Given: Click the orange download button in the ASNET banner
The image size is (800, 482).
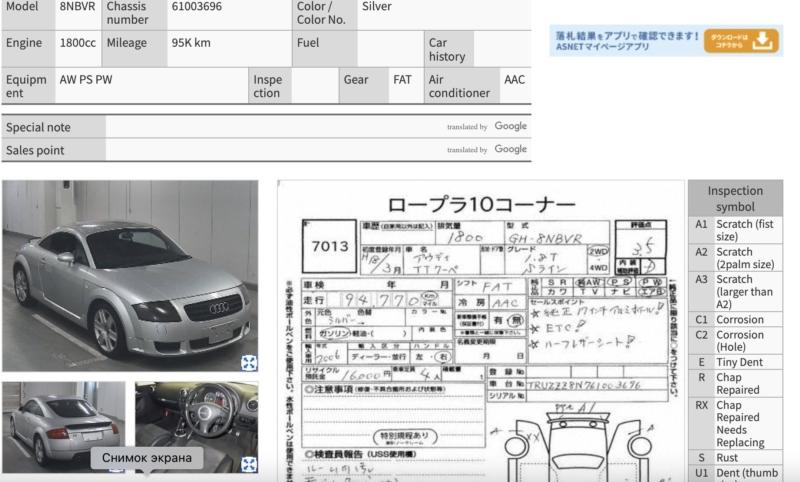Looking at the screenshot, I should click(741, 41).
